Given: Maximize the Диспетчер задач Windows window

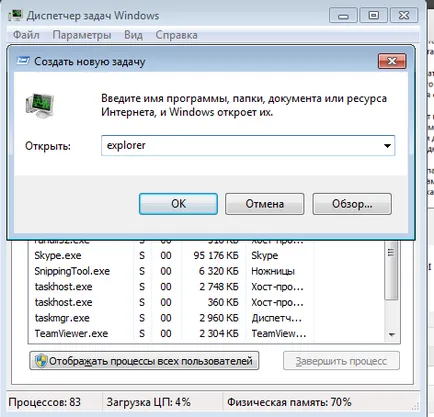Looking at the screenshot, I should click(373, 15).
